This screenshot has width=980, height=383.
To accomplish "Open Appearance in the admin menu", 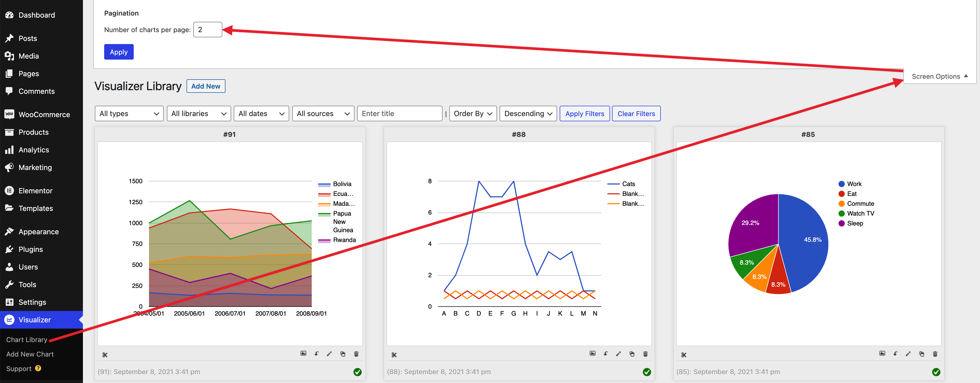I will pos(41,232).
